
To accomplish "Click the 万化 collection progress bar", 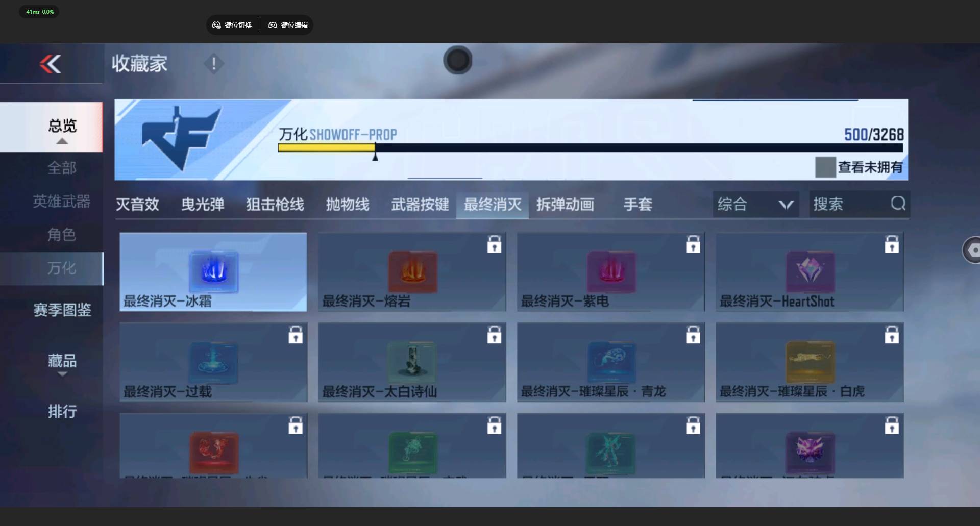I will [590, 148].
